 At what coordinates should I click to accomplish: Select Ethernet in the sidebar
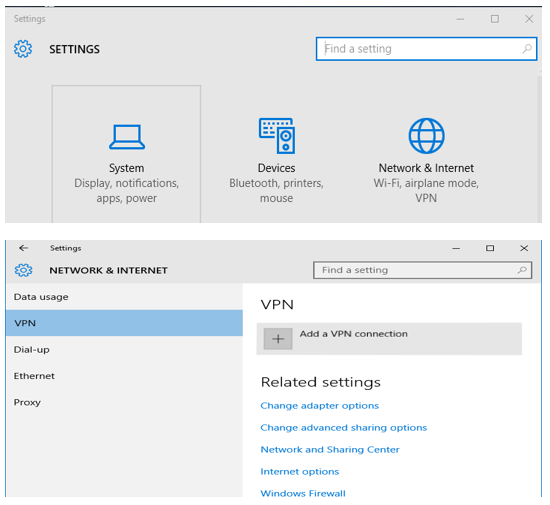[124, 376]
